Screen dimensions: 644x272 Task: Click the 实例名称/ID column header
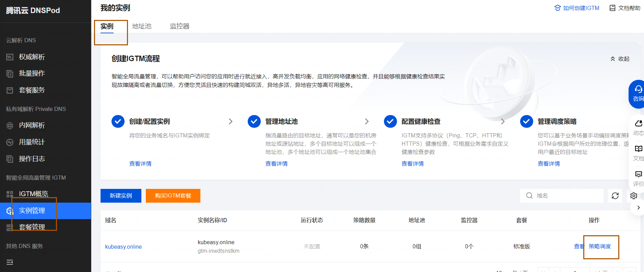tap(212, 220)
